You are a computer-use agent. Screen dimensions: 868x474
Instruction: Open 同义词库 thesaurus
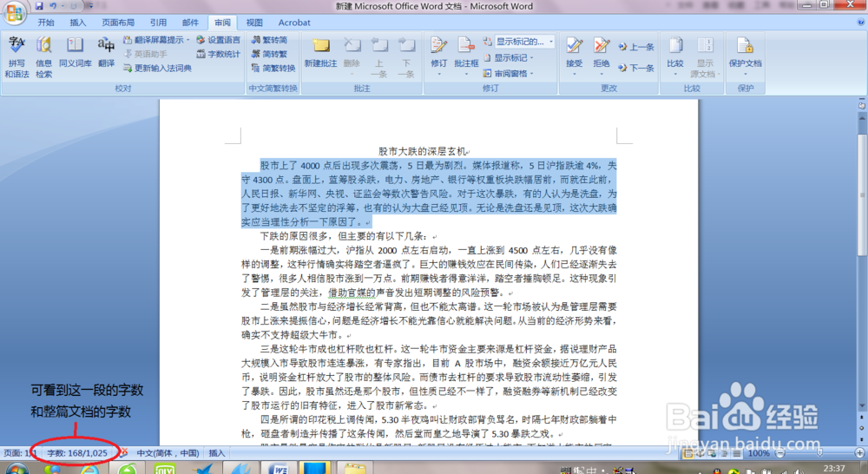pos(76,52)
